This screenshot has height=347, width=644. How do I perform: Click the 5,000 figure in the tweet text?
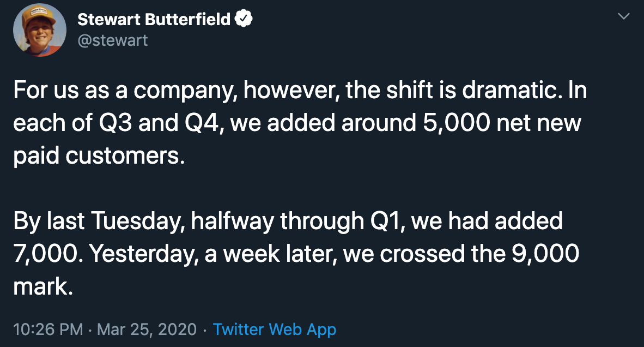457,123
